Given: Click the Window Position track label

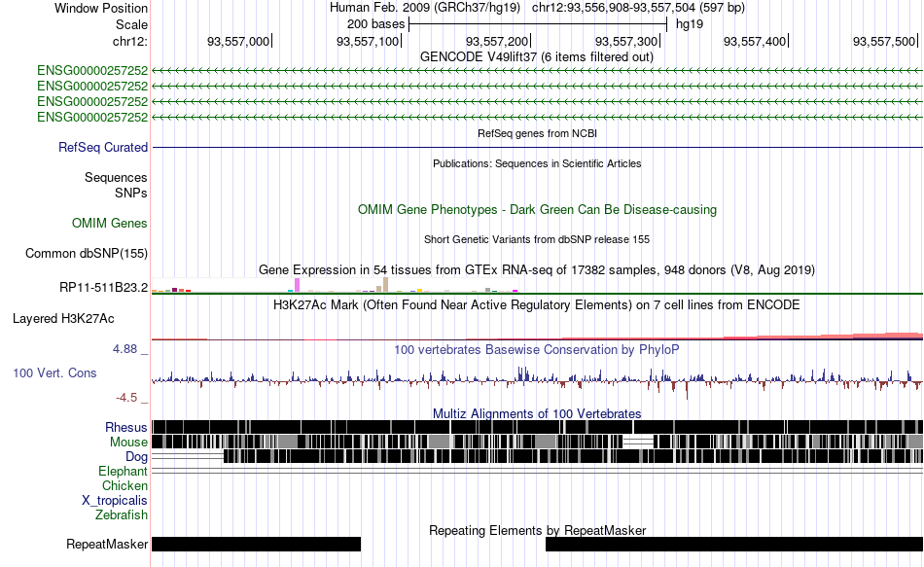Looking at the screenshot, I should click(101, 8).
